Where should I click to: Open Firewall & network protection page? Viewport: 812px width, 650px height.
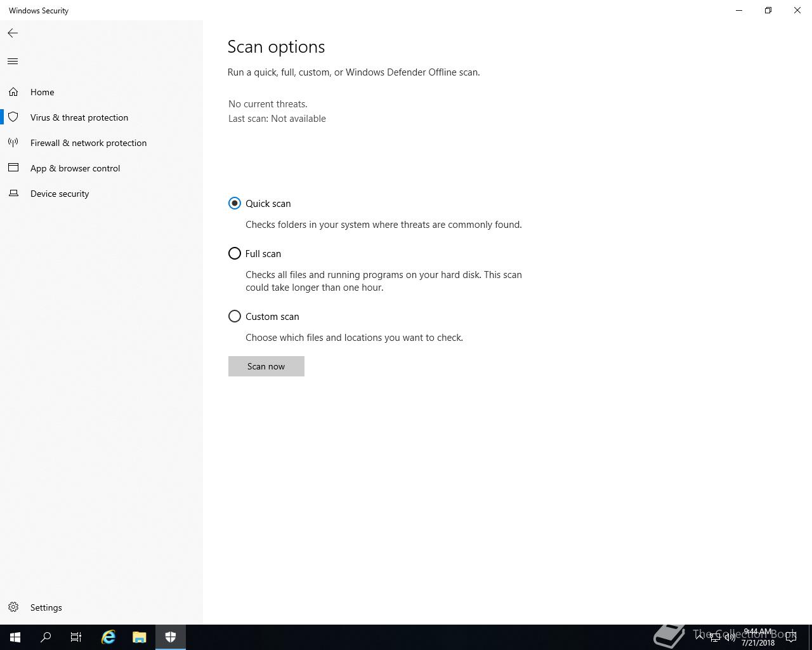(101, 143)
